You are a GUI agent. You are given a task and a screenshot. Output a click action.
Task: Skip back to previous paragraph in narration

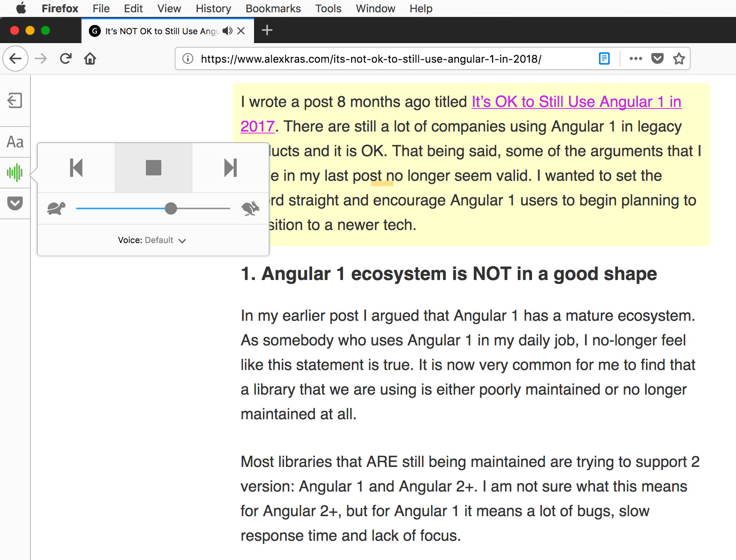tap(76, 168)
